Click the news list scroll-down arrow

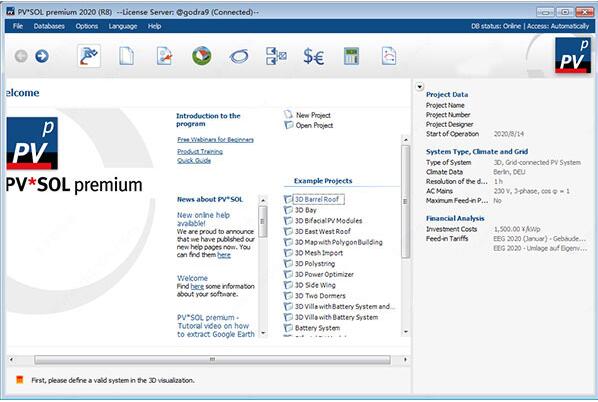263,333
